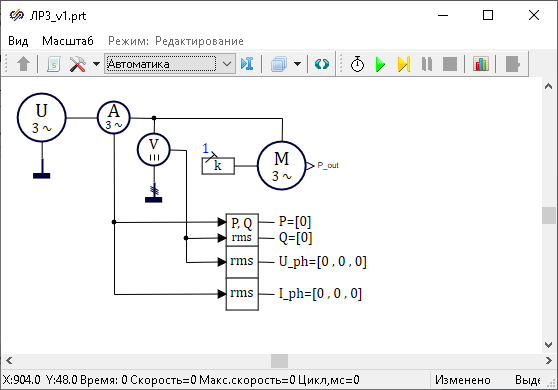Click the gray exit door icon
The width and height of the screenshot is (558, 390).
coord(512,64)
